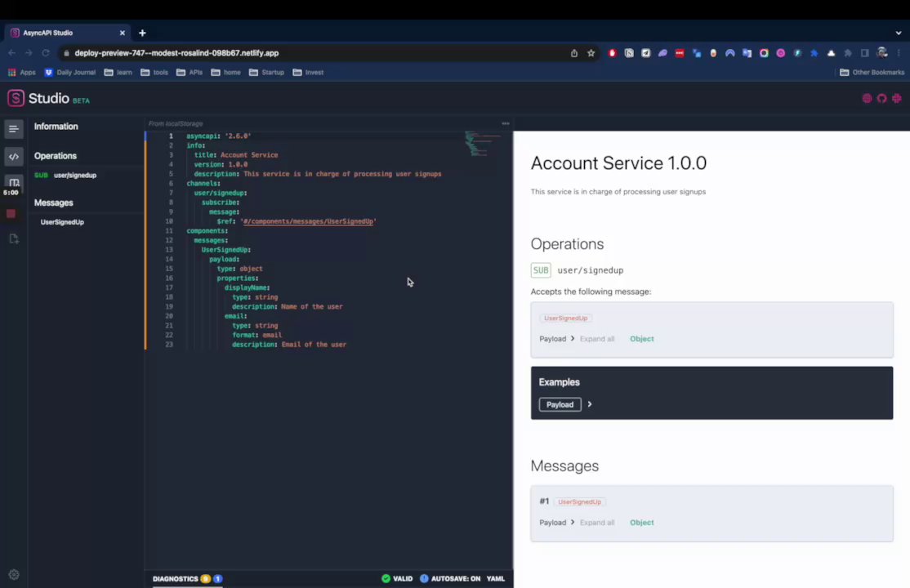Switch format via YAML status button
Viewport: 910px width, 588px height.
point(496,578)
